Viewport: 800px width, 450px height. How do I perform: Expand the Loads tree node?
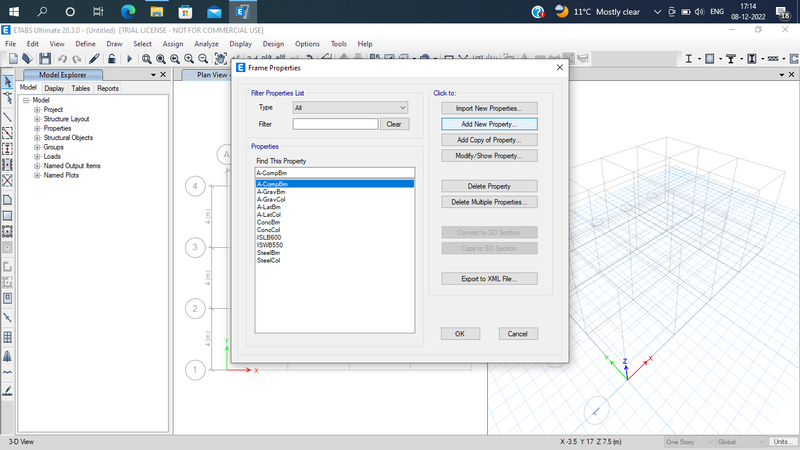[x=37, y=157]
